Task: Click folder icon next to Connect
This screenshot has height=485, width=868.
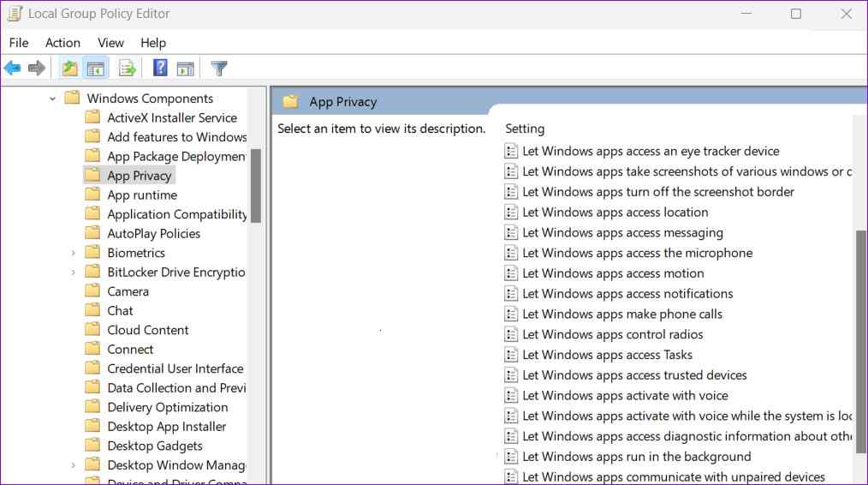Action: click(92, 349)
